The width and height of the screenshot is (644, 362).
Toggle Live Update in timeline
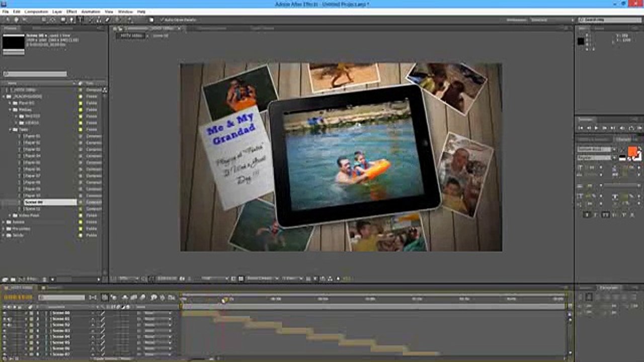click(105, 298)
